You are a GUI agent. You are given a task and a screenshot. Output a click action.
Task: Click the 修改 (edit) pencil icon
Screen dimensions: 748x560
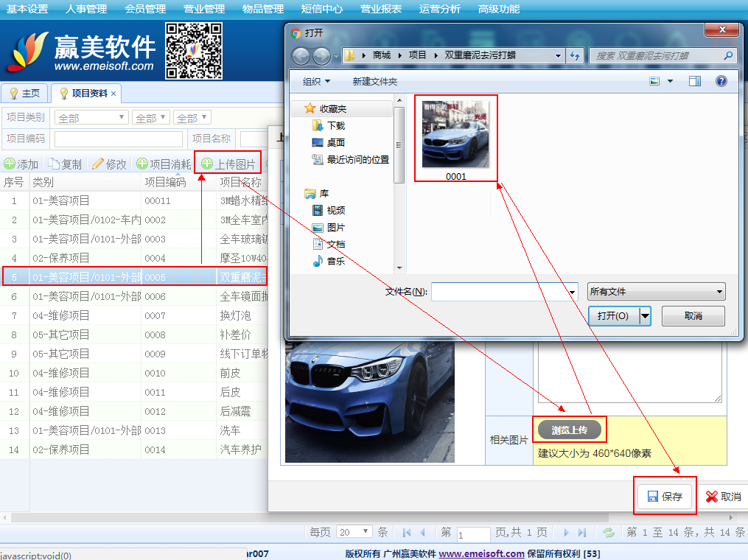[x=99, y=164]
